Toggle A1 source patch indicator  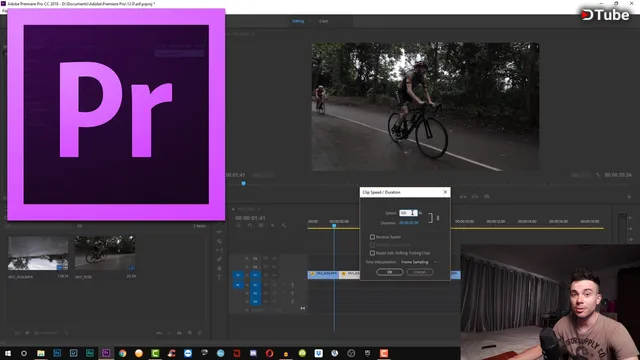coord(238,284)
